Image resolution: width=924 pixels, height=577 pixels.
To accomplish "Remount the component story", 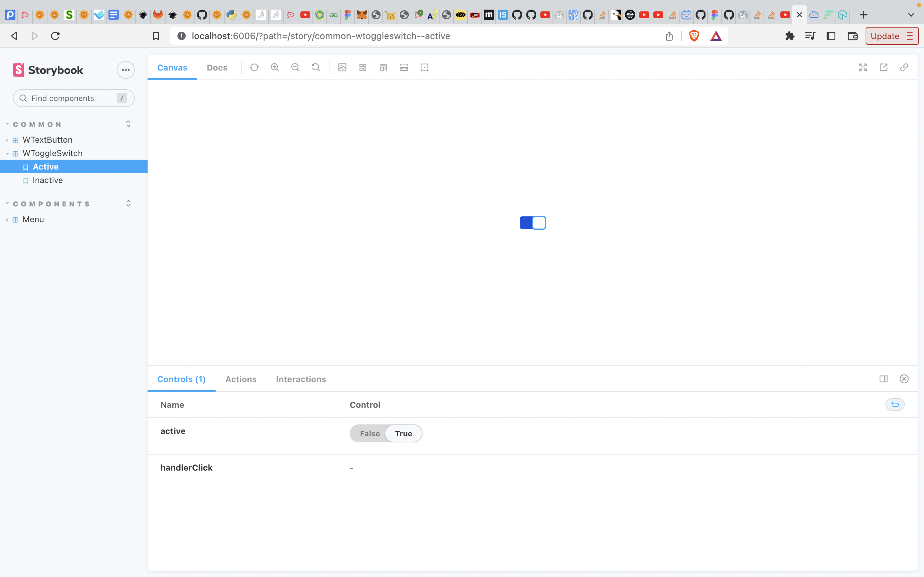I will pyautogui.click(x=255, y=67).
